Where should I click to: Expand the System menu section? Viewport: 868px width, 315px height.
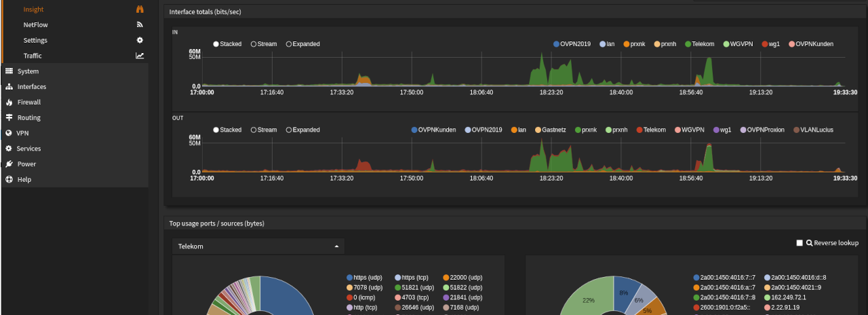click(x=75, y=71)
